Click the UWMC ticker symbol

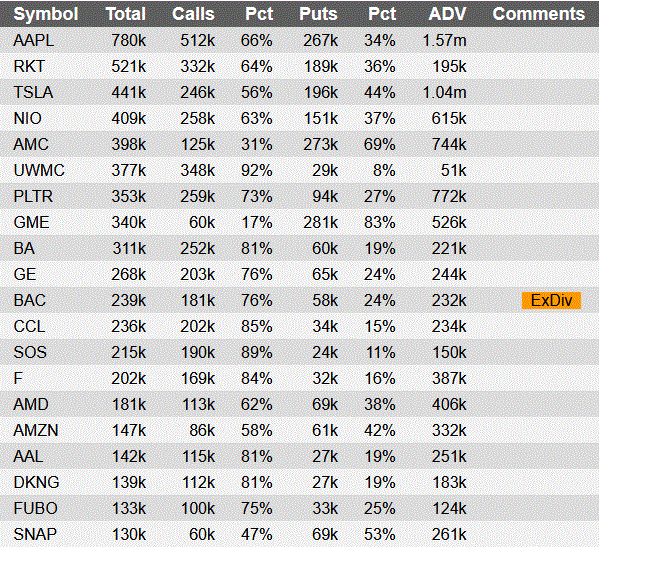pos(39,170)
